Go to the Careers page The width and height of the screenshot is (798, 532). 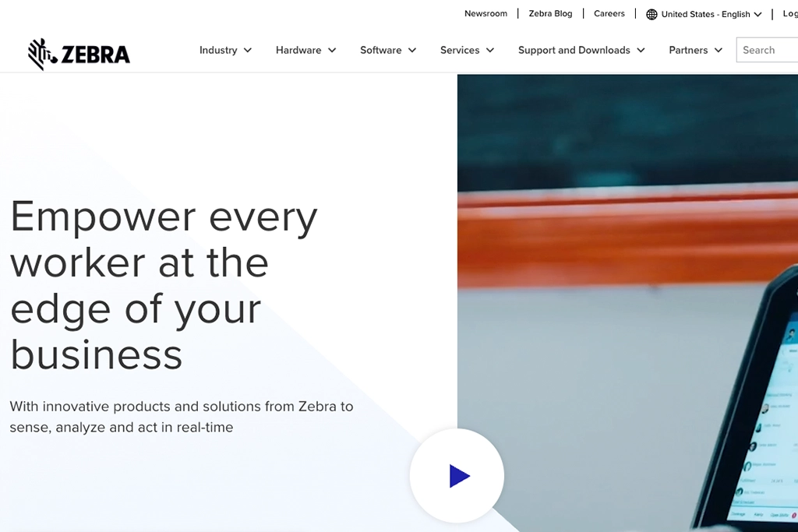[x=609, y=13]
